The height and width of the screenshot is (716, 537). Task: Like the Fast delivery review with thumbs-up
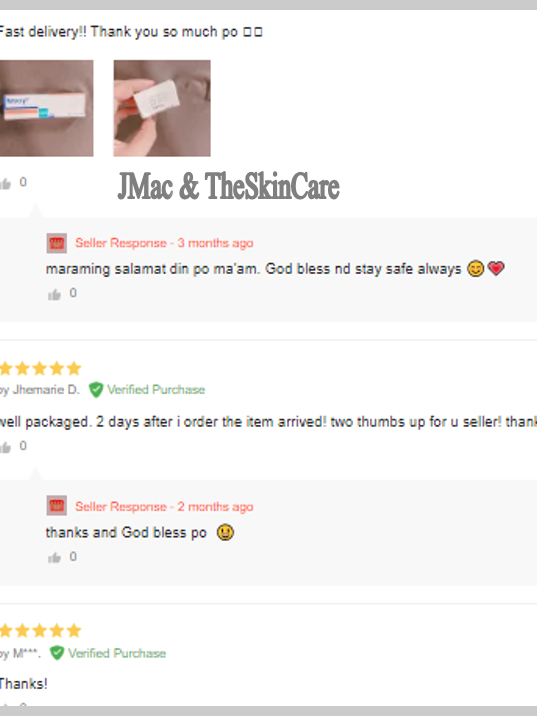point(5,184)
